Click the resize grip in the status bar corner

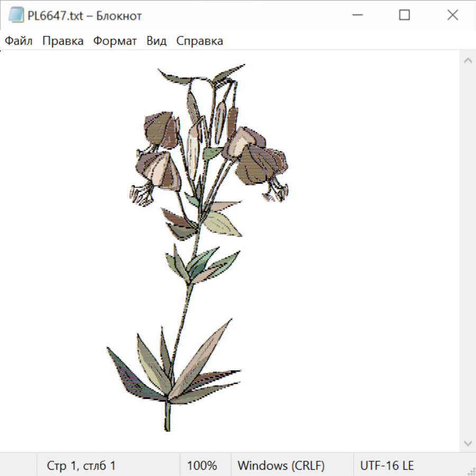point(471,471)
